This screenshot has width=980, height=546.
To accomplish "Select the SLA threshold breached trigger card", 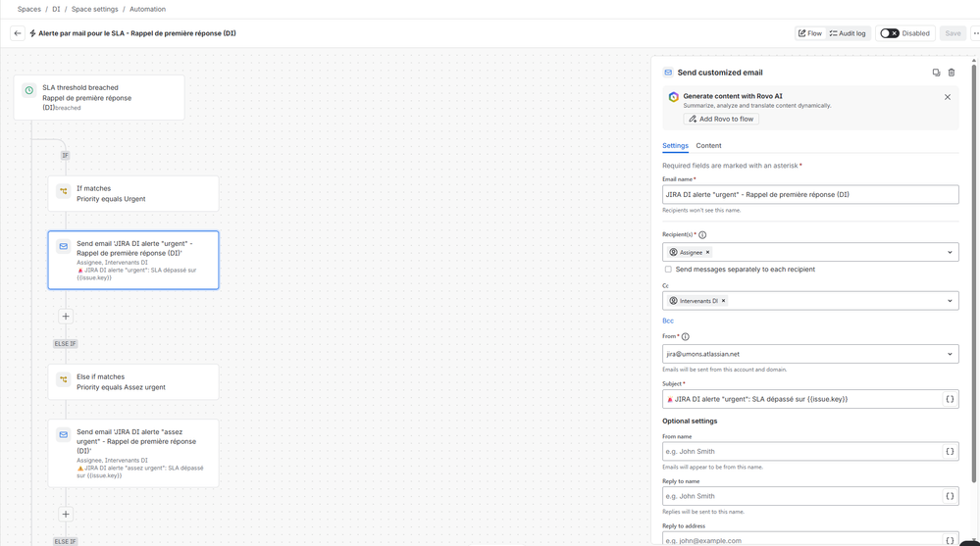I will (99, 97).
